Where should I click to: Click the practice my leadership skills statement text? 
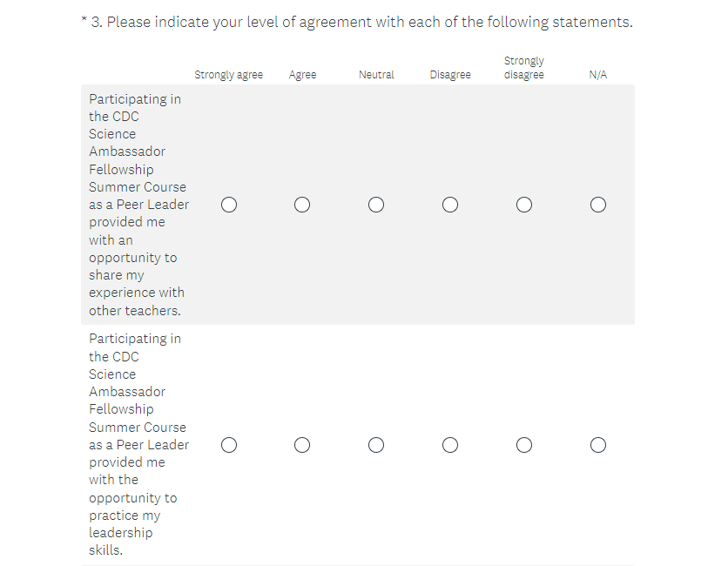[138, 444]
